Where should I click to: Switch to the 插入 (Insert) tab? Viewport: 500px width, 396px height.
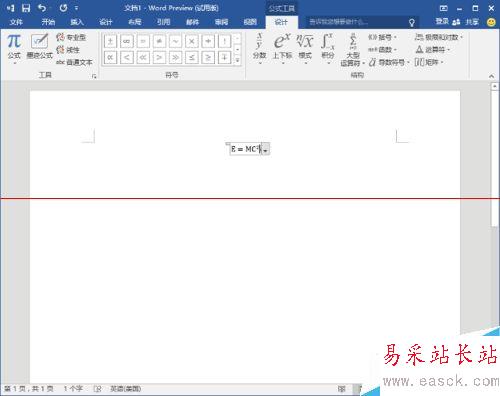77,22
